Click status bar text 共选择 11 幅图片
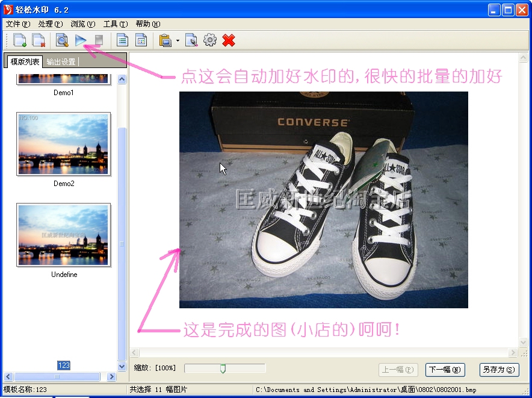532x398 pixels. coord(158,390)
